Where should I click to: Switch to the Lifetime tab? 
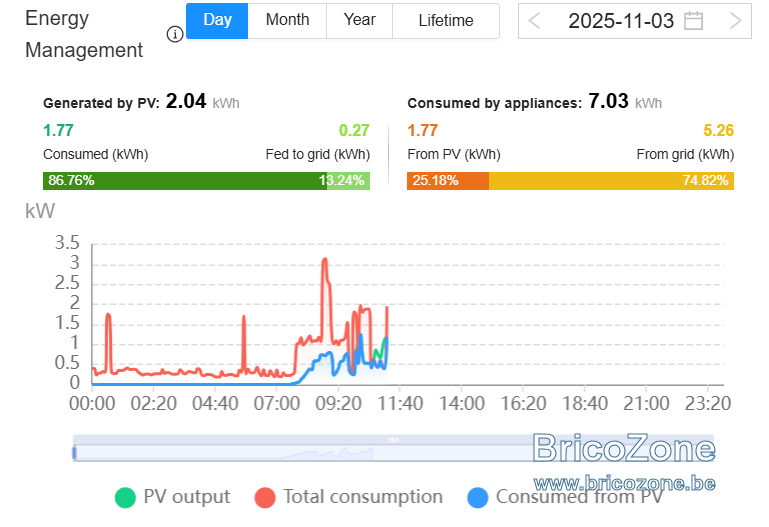[x=446, y=21]
